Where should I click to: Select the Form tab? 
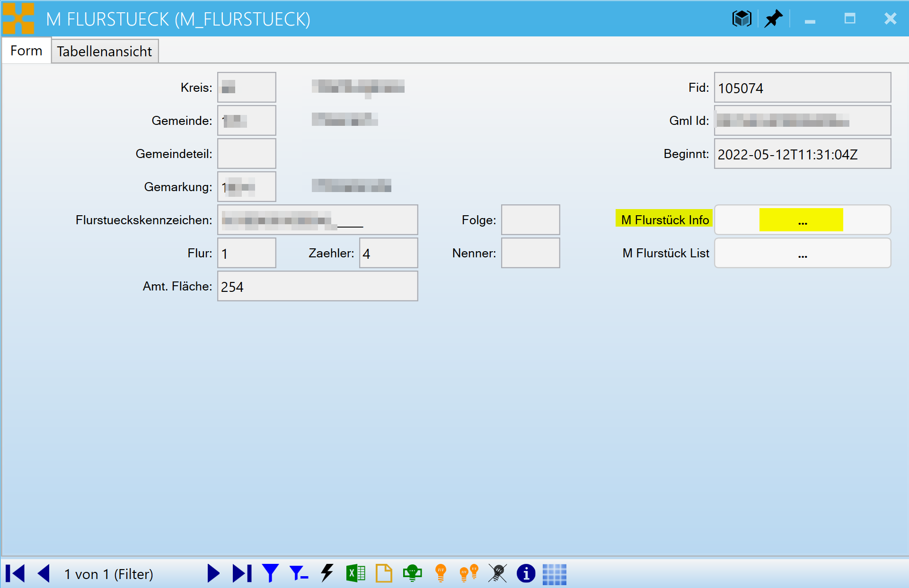coord(26,51)
